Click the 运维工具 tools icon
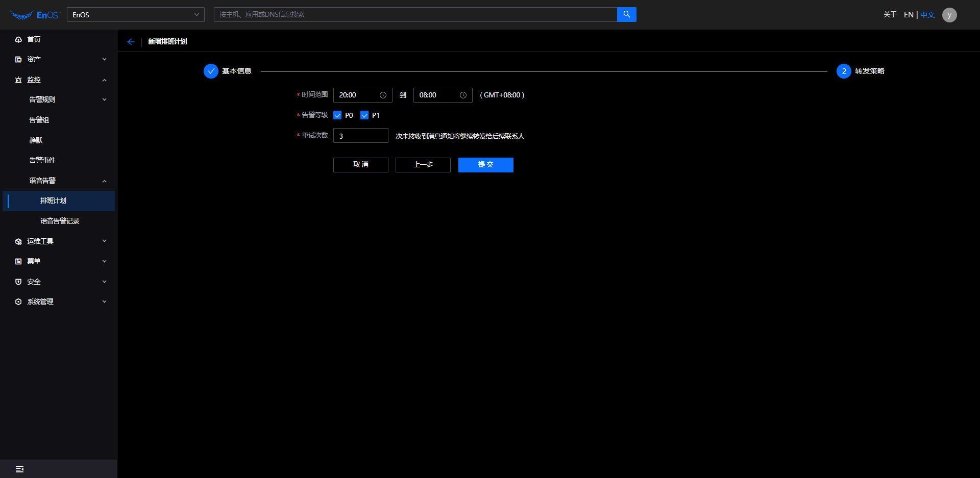 coord(18,241)
